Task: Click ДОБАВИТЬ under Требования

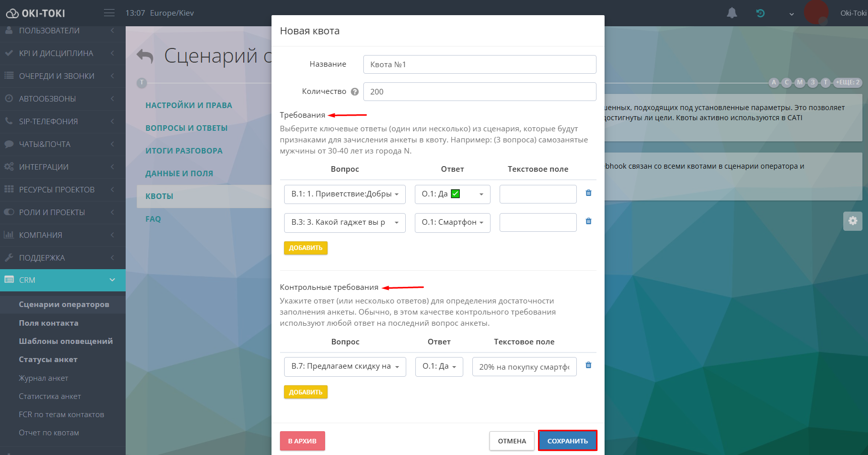Action: pyautogui.click(x=306, y=248)
